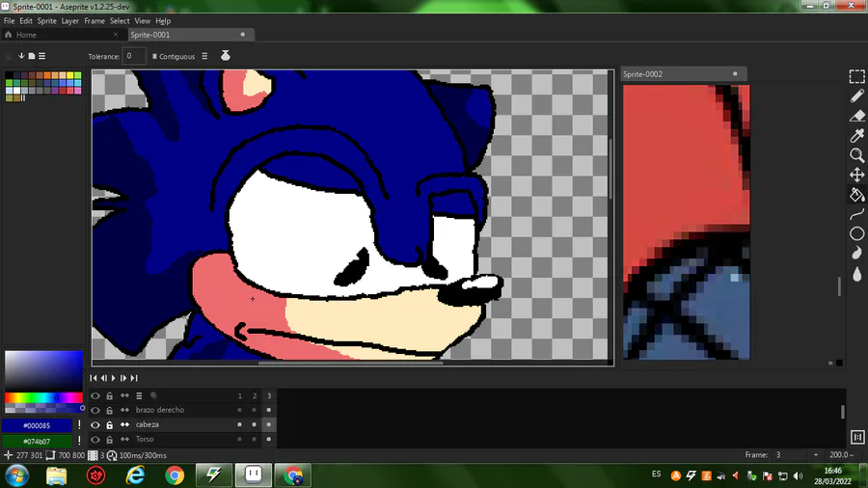Open Chrome from the taskbar
This screenshot has width=868, height=488.
coord(175,475)
